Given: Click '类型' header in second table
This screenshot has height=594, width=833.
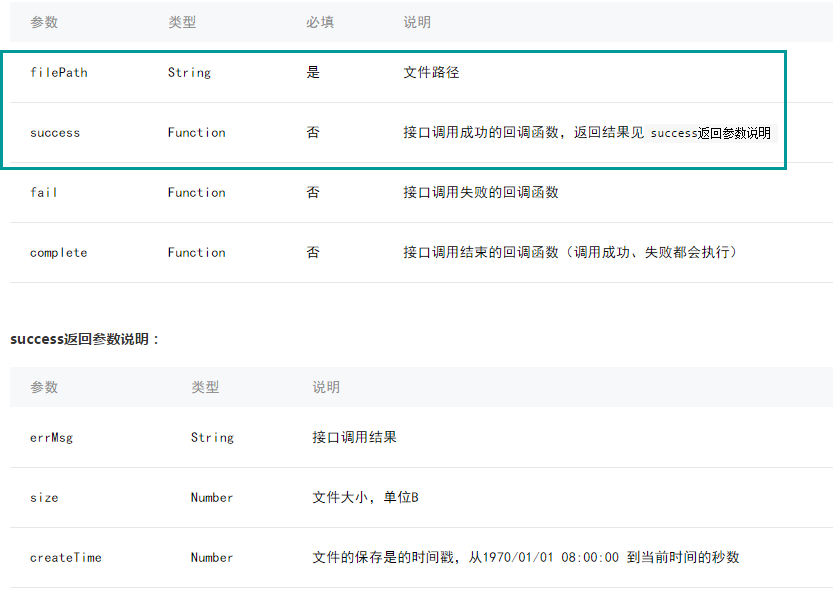Looking at the screenshot, I should click(x=205, y=387).
